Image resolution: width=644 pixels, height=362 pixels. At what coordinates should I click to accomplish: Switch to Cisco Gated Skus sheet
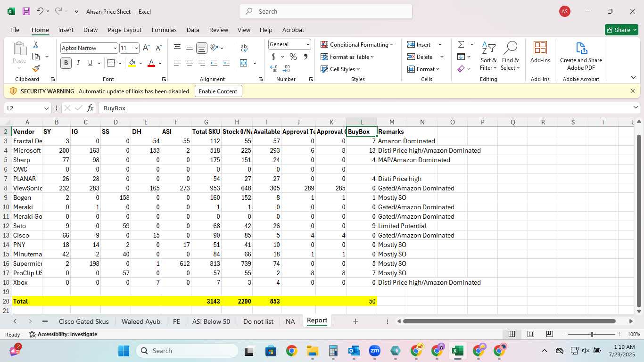[x=83, y=321]
